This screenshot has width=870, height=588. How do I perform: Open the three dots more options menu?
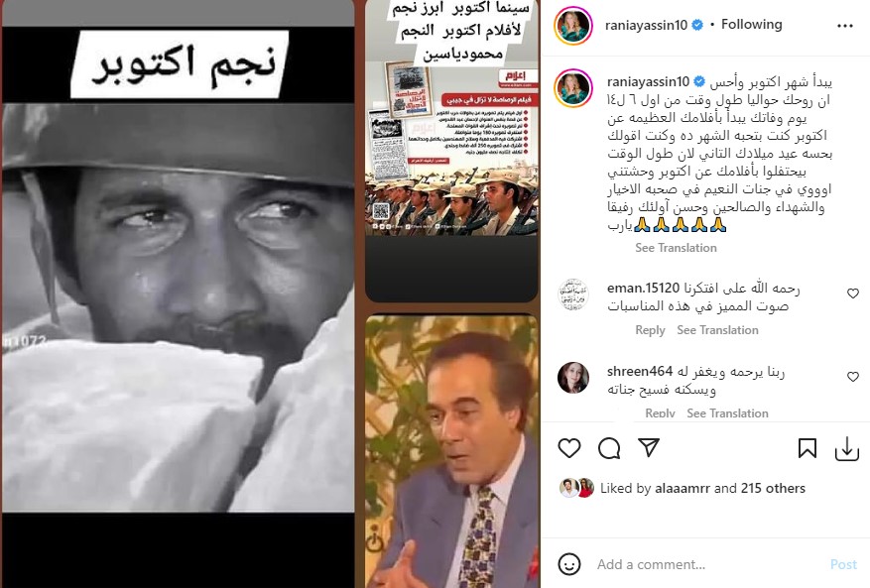coord(844,26)
